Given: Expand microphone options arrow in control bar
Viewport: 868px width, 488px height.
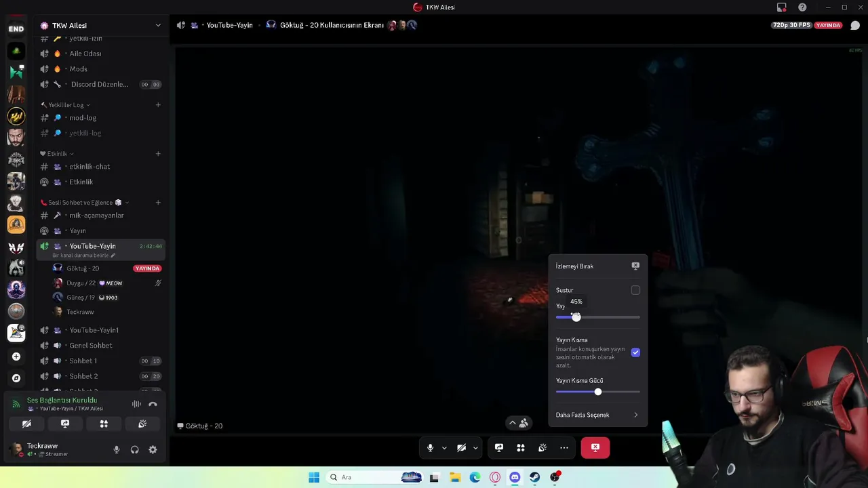Looking at the screenshot, I should (x=444, y=447).
